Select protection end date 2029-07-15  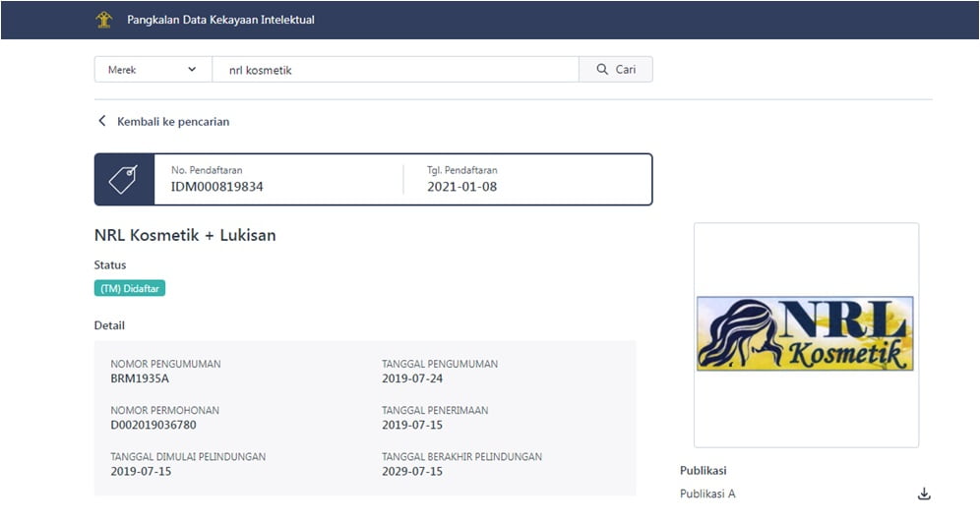tap(412, 472)
